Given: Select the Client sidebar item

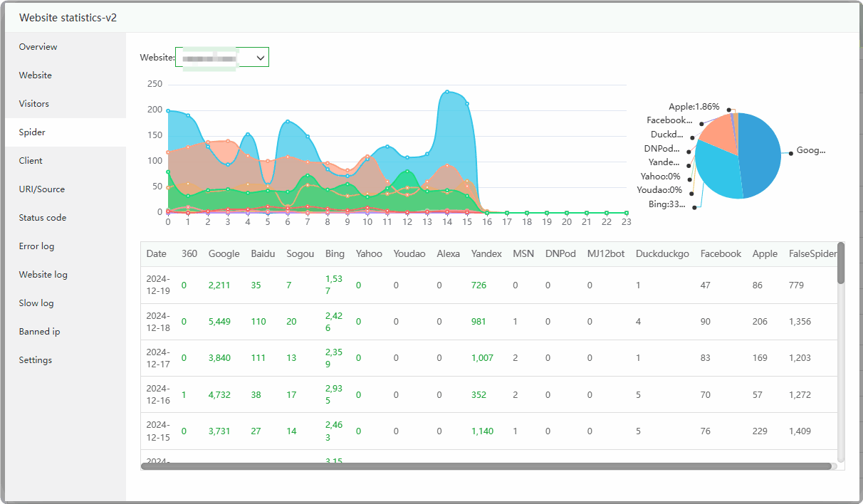Looking at the screenshot, I should 31,161.
